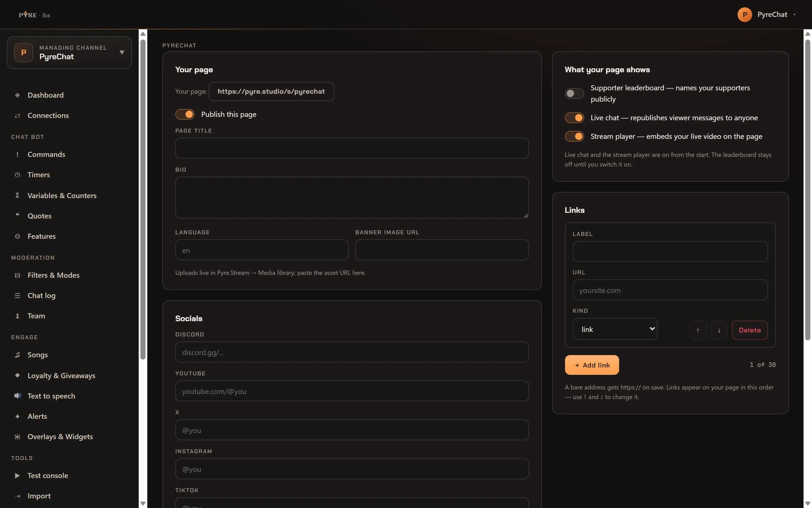Click the Text to speech speaker icon
The image size is (812, 508).
click(17, 396)
